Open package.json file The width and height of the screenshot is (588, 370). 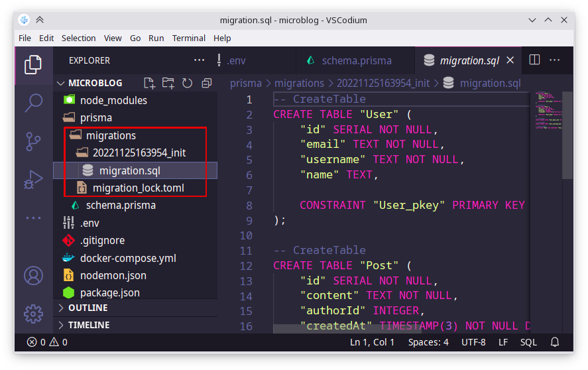coord(135,292)
